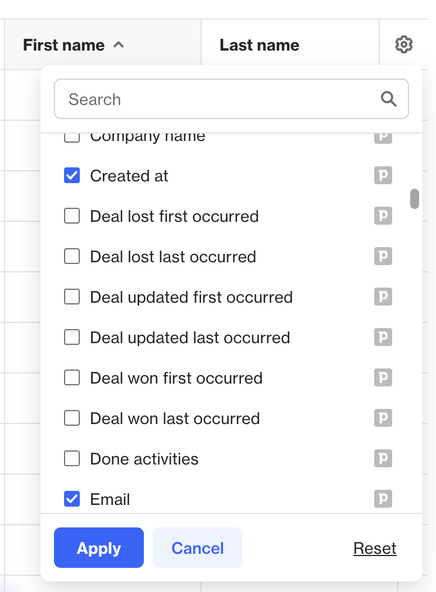The image size is (436, 592).
Task: Uncheck the Email column checkbox
Action: point(72,499)
